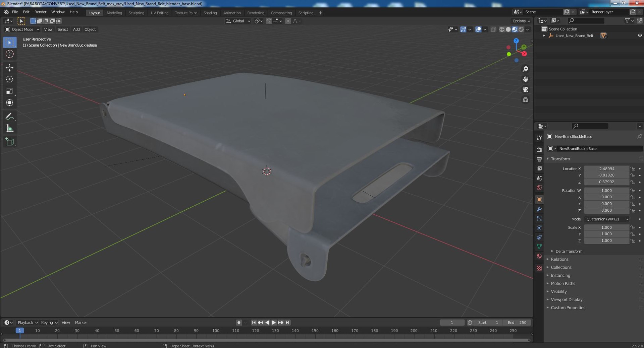Select the Move tool
The height and width of the screenshot is (348, 644).
click(10, 67)
